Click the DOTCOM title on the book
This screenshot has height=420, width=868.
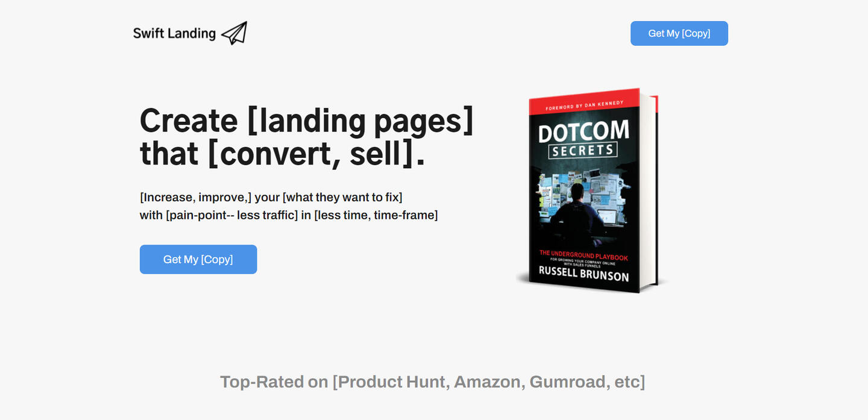pyautogui.click(x=583, y=131)
